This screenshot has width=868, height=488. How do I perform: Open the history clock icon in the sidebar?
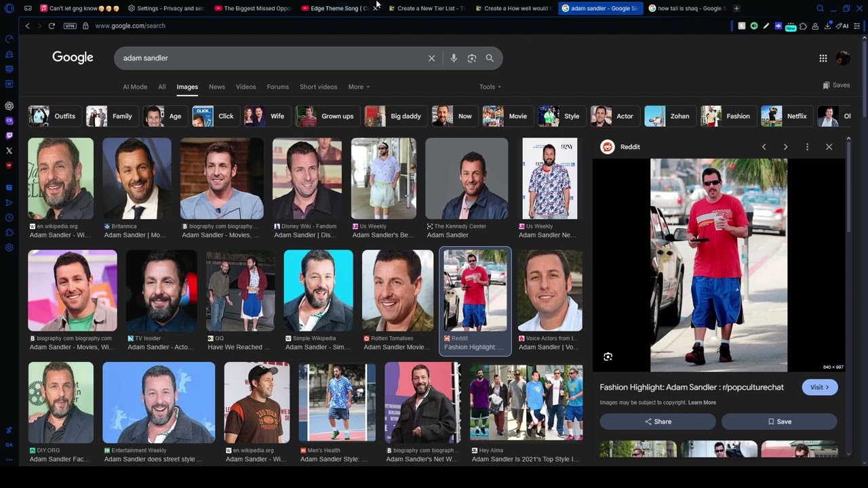pyautogui.click(x=9, y=218)
